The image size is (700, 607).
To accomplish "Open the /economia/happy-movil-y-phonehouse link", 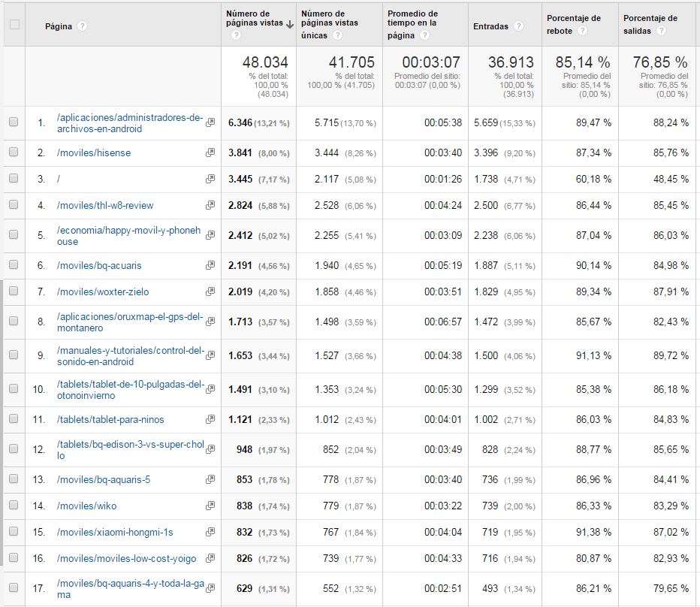I will point(129,236).
